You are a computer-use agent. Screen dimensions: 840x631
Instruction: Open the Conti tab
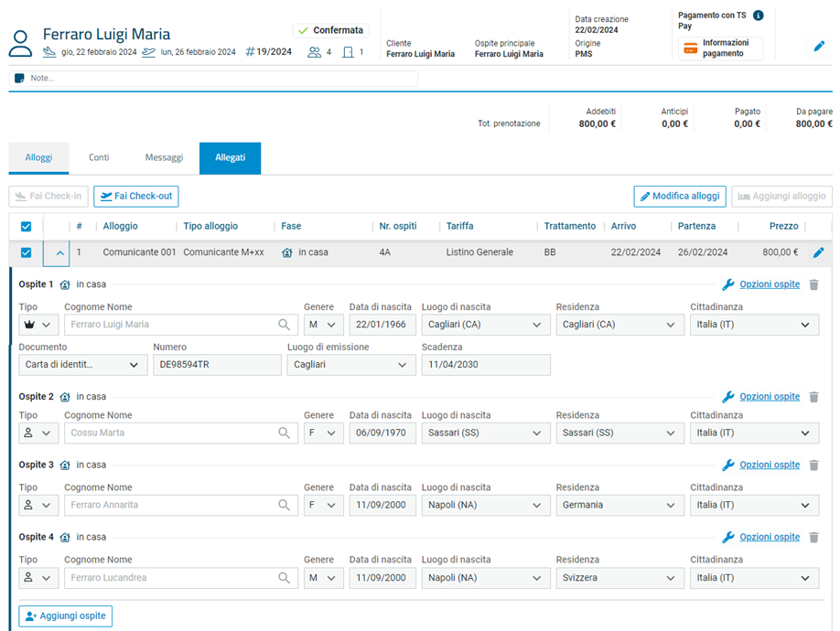pos(99,158)
